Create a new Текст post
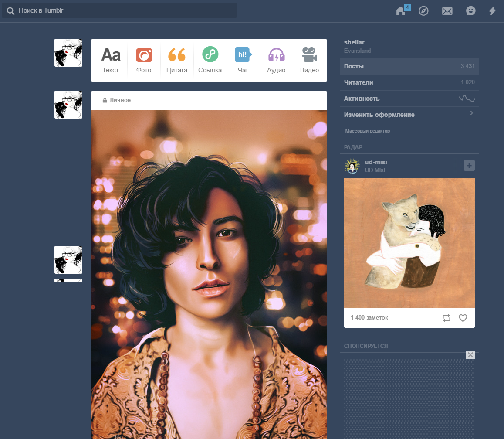Screen dimensions: 504x439 [x=111, y=60]
